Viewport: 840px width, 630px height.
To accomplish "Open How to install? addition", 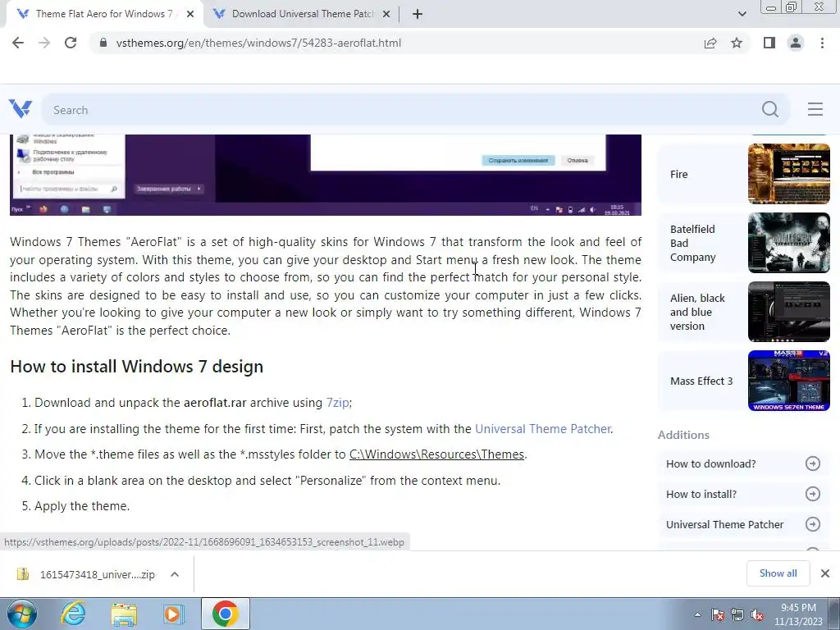I will (x=743, y=494).
